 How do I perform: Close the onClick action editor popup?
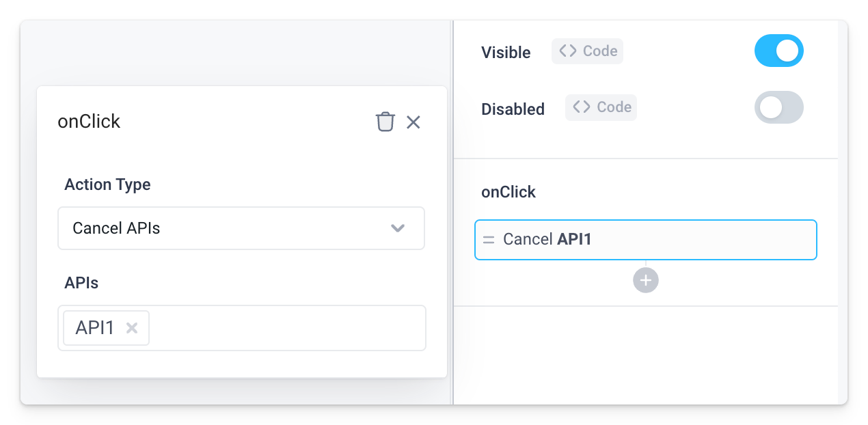[413, 122]
